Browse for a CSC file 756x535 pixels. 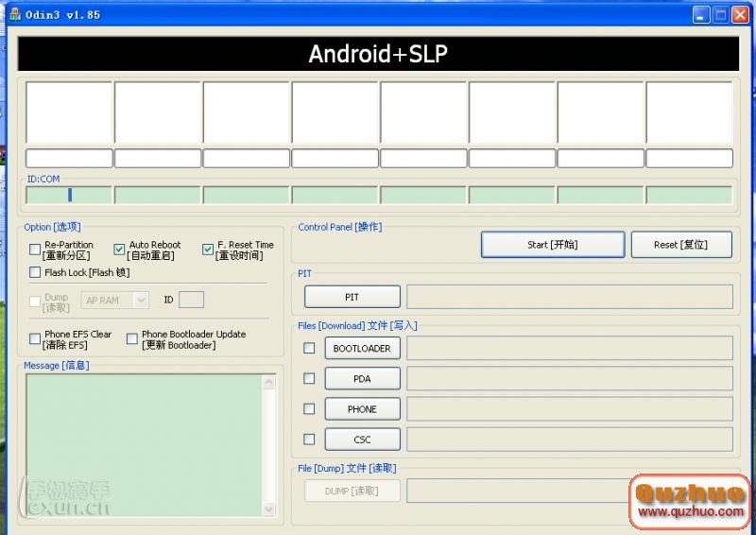pyautogui.click(x=362, y=440)
